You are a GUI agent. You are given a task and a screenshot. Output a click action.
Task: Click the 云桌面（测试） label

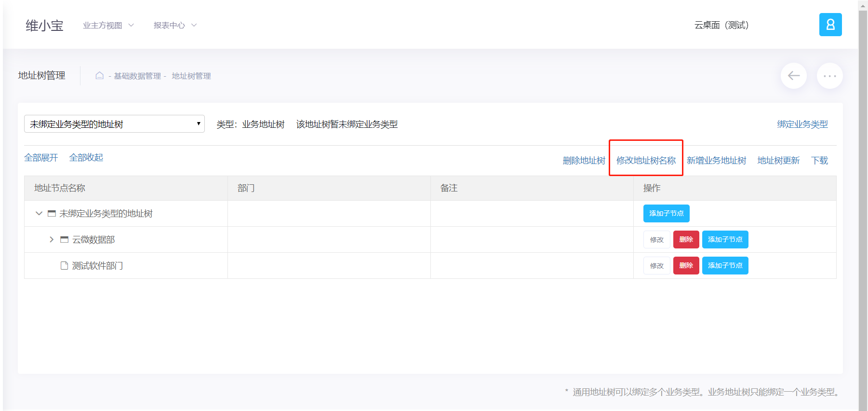point(721,25)
